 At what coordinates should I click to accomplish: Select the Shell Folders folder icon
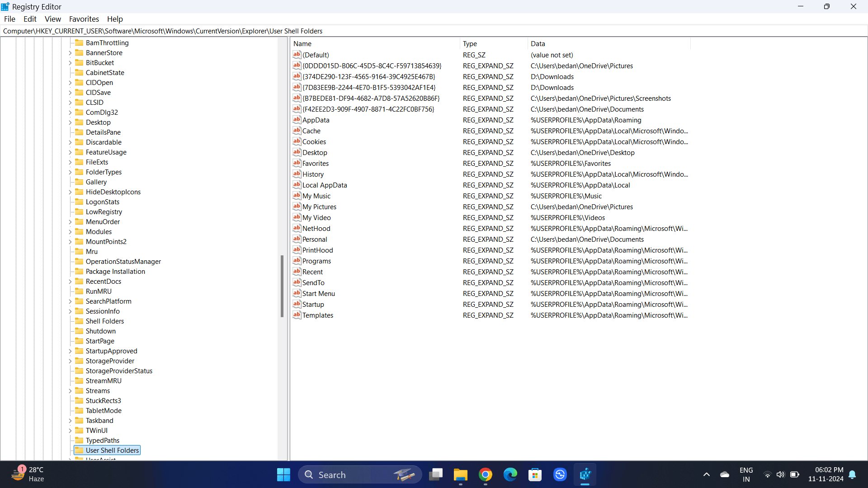pos(79,321)
